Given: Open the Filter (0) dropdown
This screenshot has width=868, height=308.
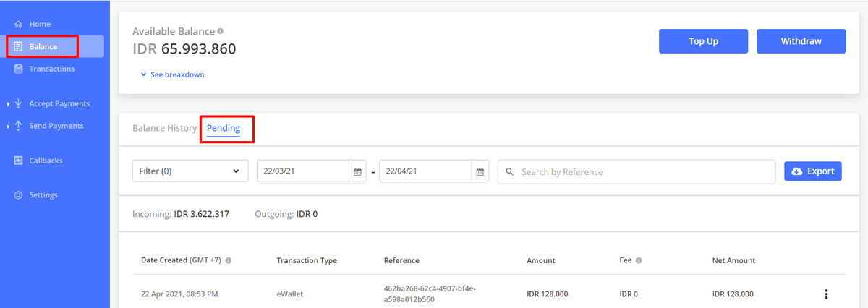Looking at the screenshot, I should [190, 171].
